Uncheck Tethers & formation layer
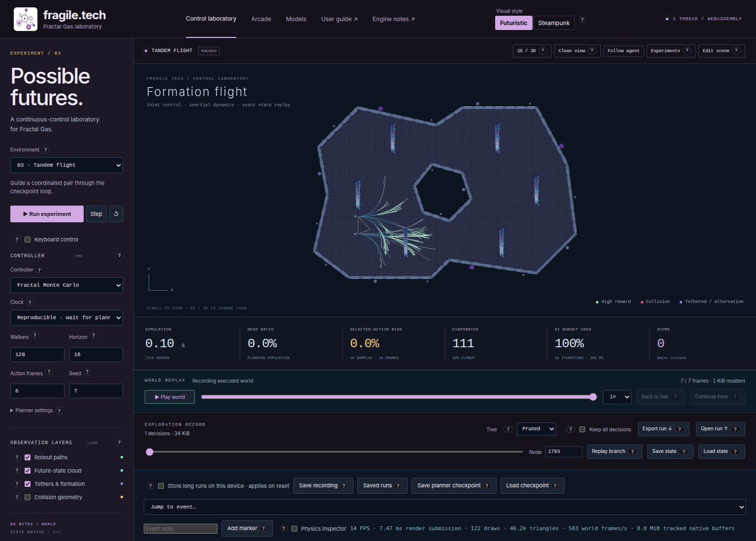This screenshot has width=756, height=541. [28, 484]
